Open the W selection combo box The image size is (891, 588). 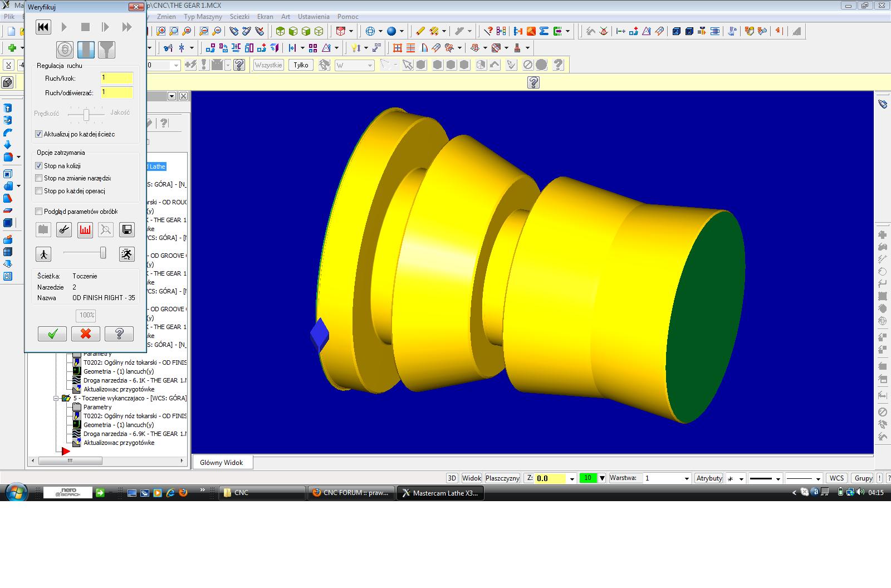tap(354, 65)
